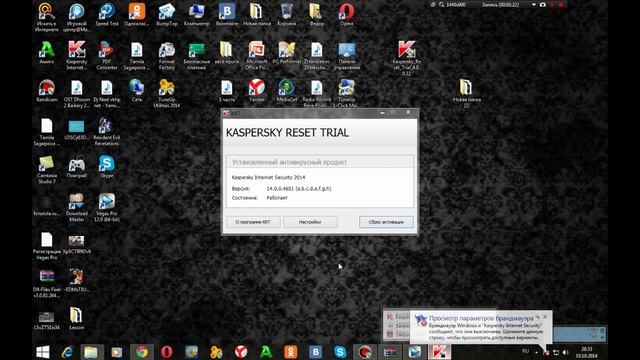The height and width of the screenshot is (360, 640).
Task: Open TuneUp Utilities 2014 shortcut
Action: 167,93
